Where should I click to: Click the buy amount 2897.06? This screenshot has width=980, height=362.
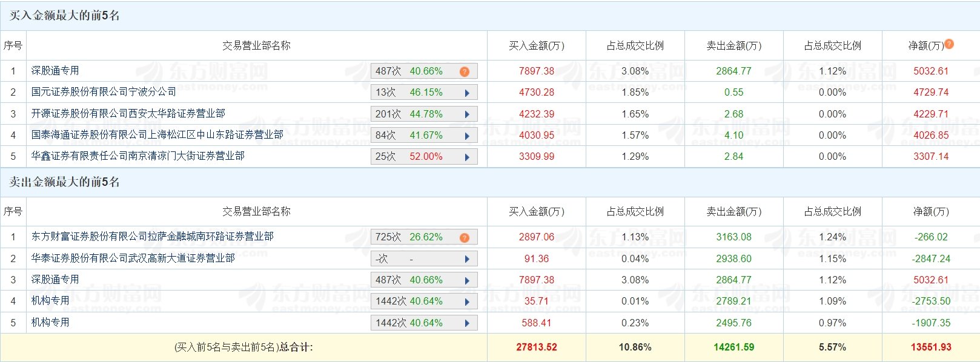pos(537,237)
